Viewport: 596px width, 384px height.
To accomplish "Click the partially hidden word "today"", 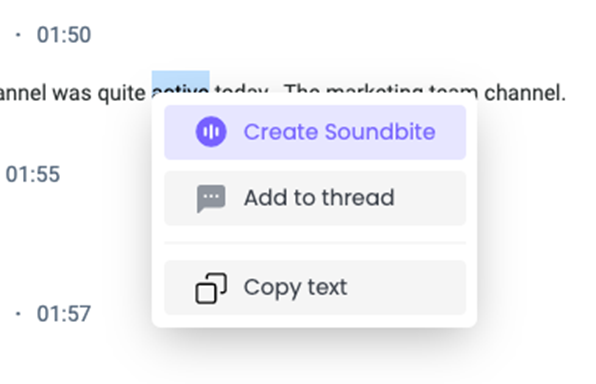I will pyautogui.click(x=242, y=89).
